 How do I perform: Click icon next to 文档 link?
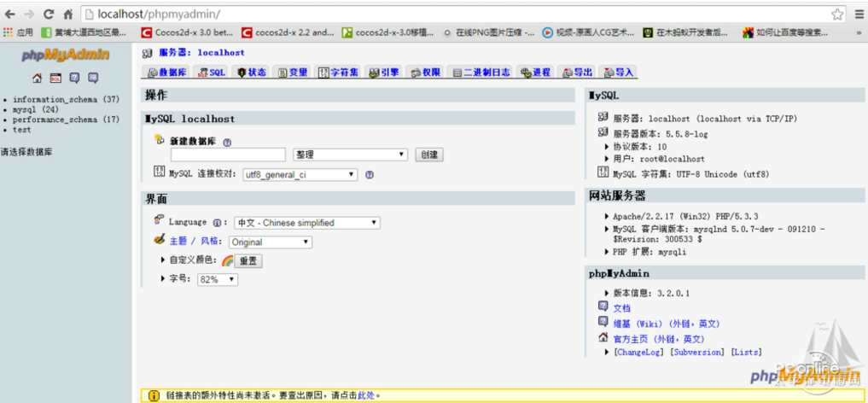click(603, 307)
